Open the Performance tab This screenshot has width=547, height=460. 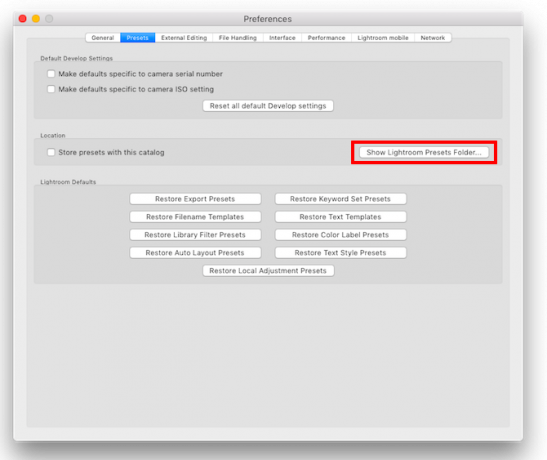click(x=327, y=38)
